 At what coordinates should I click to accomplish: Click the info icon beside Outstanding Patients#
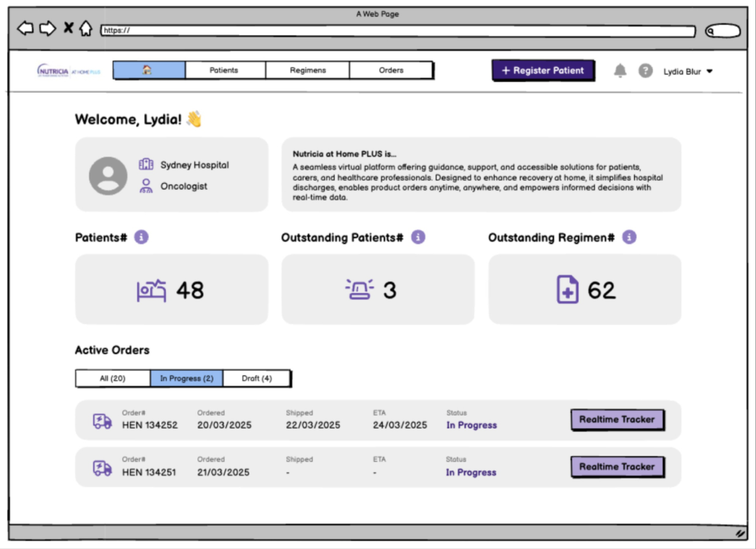click(x=418, y=237)
